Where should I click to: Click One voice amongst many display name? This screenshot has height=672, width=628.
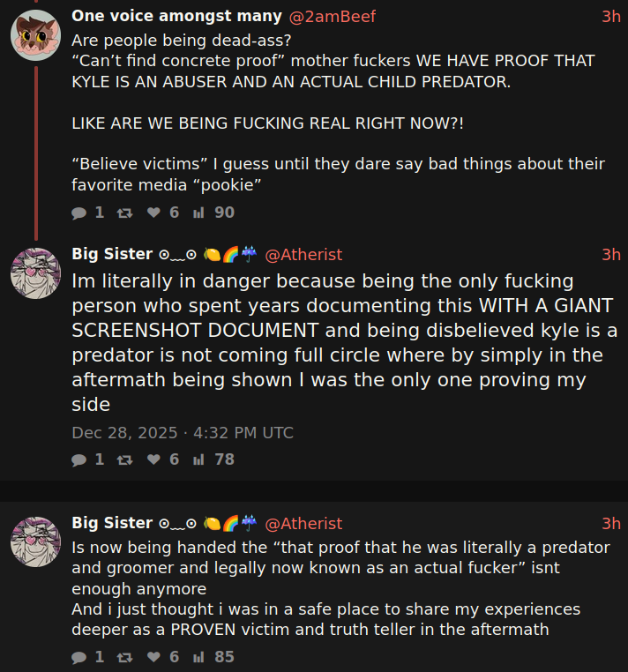[176, 16]
